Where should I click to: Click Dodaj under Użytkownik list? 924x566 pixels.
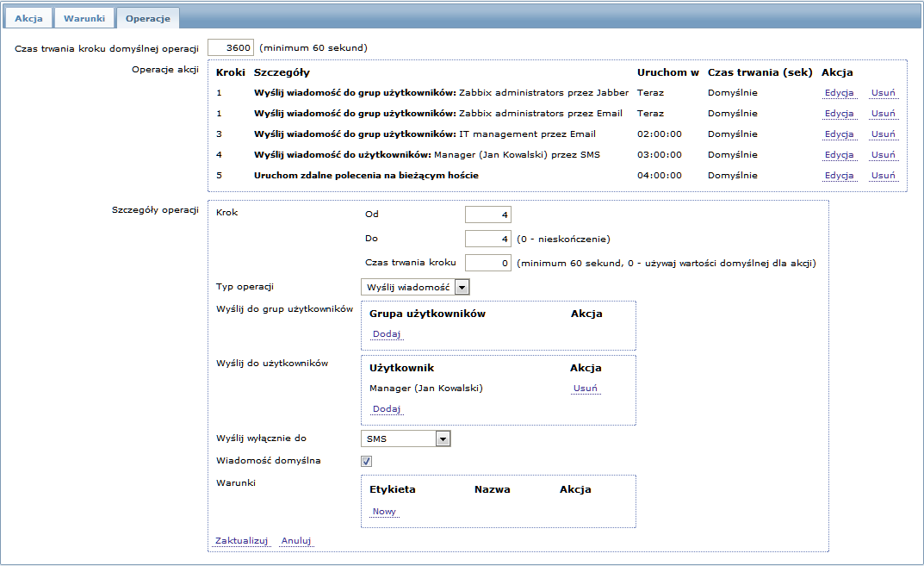(387, 408)
